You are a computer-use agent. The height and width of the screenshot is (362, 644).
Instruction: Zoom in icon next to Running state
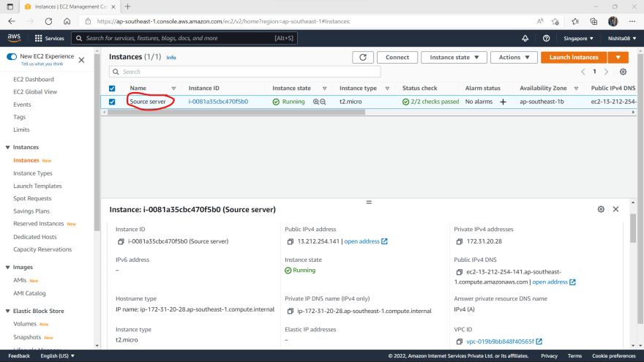click(316, 102)
